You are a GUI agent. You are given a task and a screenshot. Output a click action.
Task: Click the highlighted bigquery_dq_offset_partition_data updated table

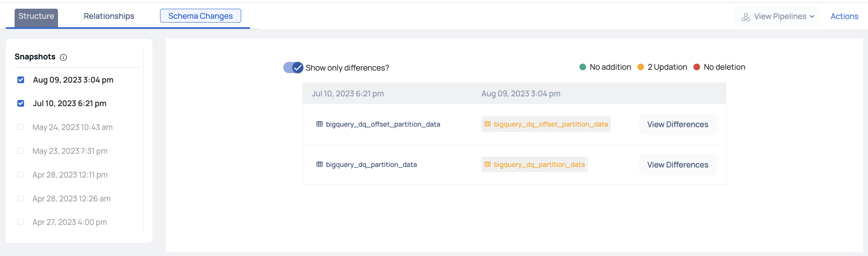coord(546,124)
